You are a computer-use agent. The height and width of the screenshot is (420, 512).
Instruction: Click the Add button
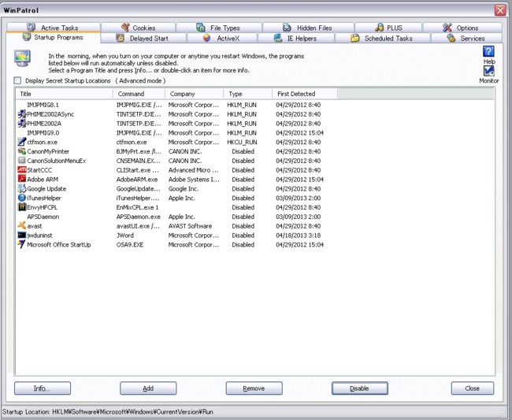148,388
